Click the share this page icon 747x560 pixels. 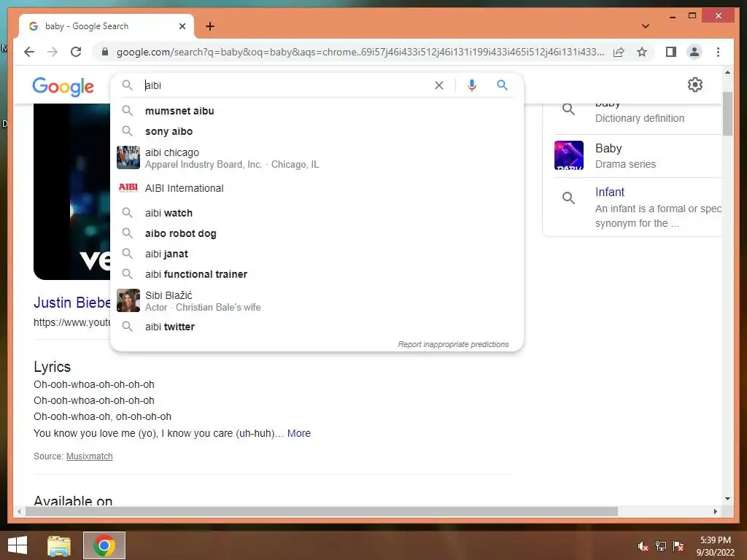[619, 52]
